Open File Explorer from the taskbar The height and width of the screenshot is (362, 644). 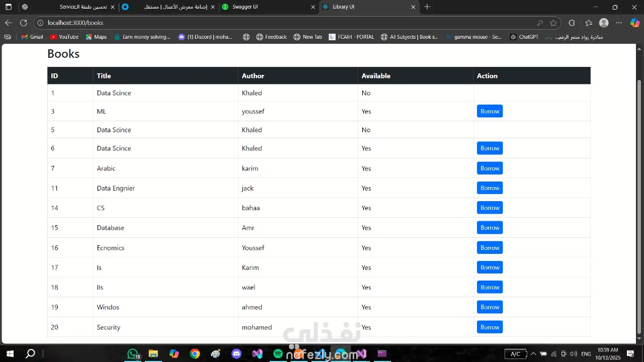tap(153, 354)
